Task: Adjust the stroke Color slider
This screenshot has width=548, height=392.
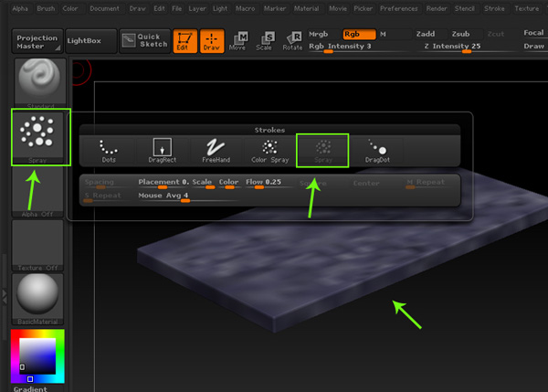Action: (229, 184)
